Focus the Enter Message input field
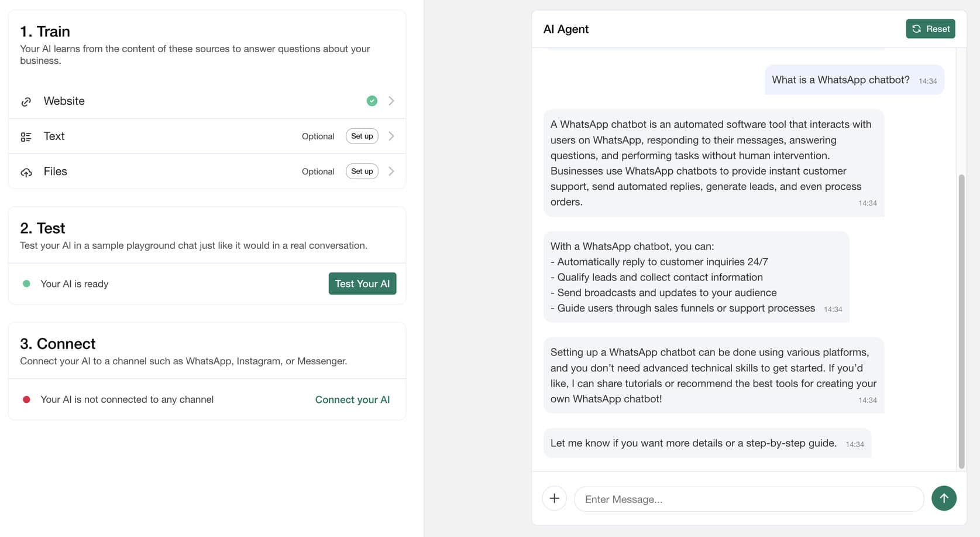This screenshot has height=537, width=980. click(x=748, y=499)
